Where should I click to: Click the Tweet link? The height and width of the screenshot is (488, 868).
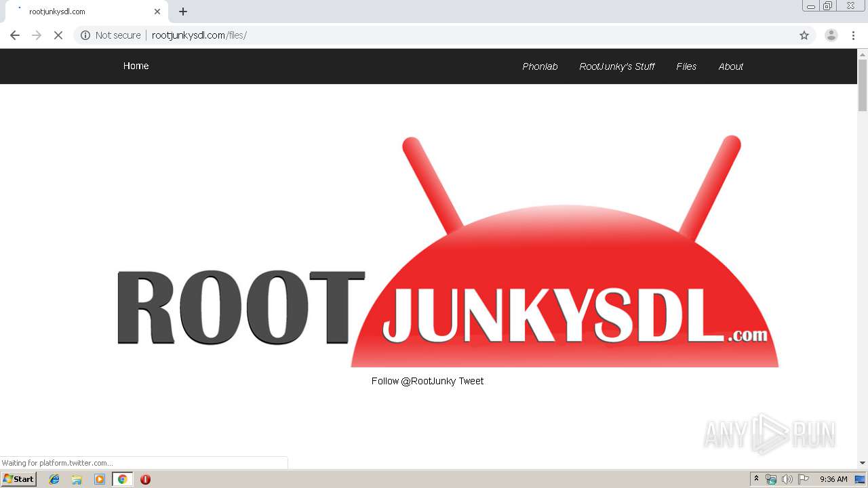[471, 381]
